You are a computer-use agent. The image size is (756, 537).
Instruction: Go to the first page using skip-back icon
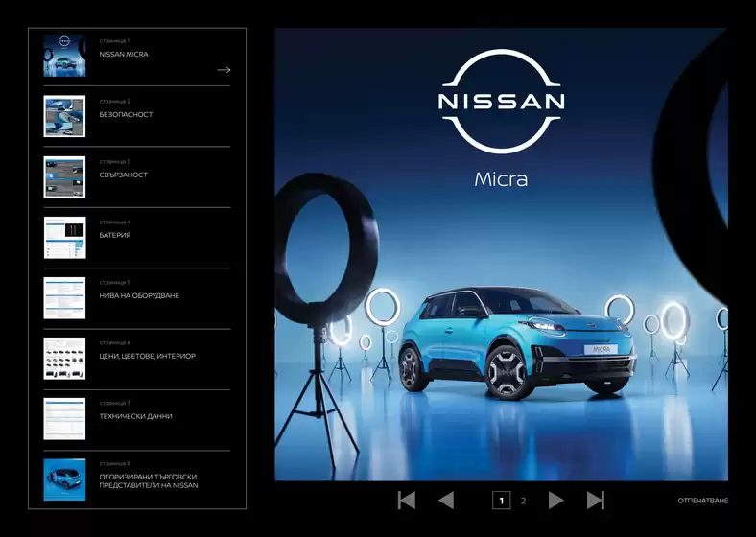(x=407, y=500)
